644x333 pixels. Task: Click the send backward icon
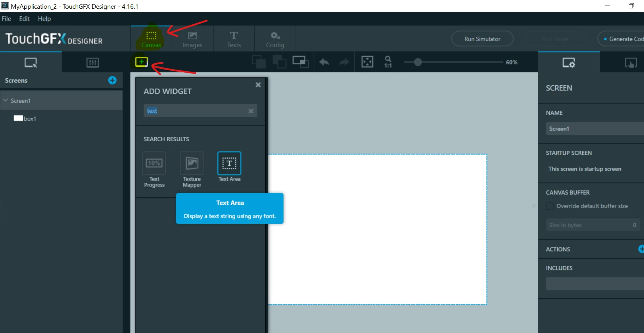pyautogui.click(x=280, y=62)
